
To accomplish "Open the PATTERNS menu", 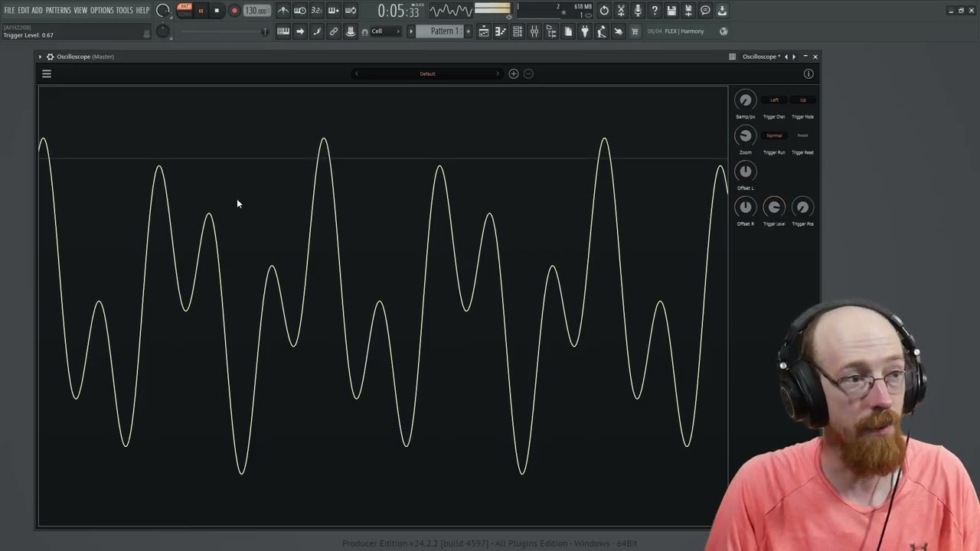I will point(58,11).
